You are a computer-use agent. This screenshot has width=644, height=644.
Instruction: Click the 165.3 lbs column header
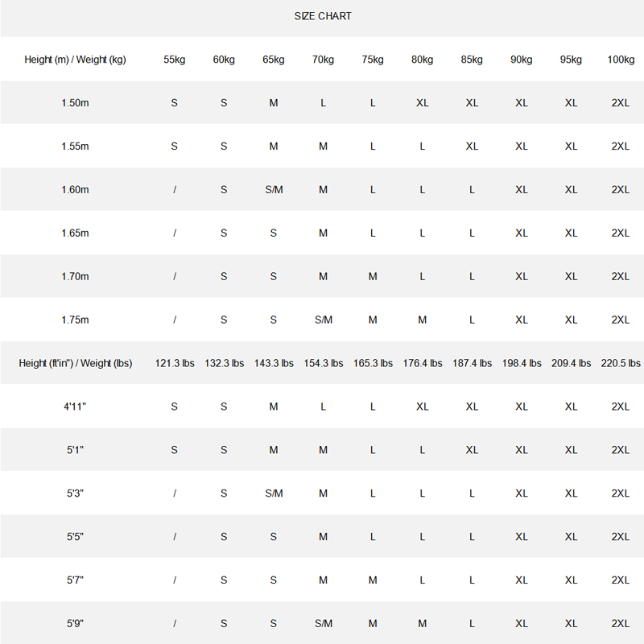click(x=373, y=363)
